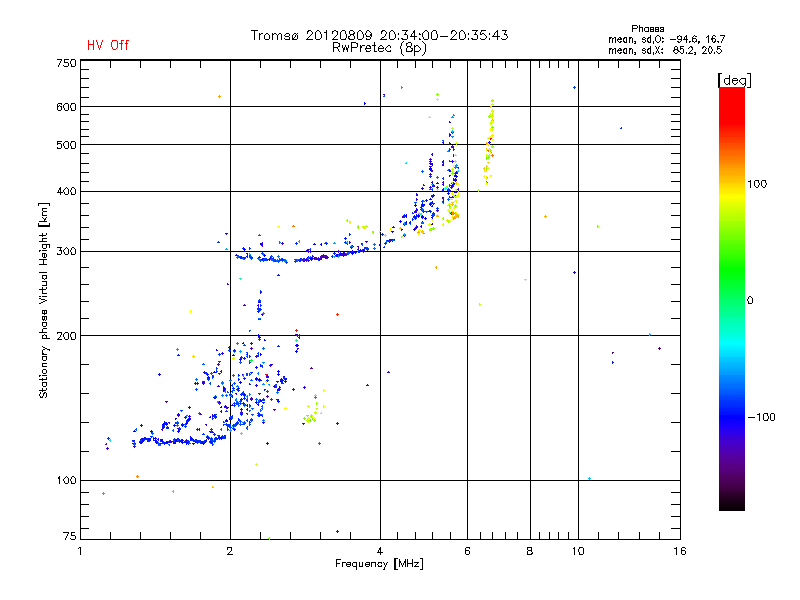The height and width of the screenshot is (600, 800).
Task: Click the y-axis '300' tick label
Action: tap(66, 252)
